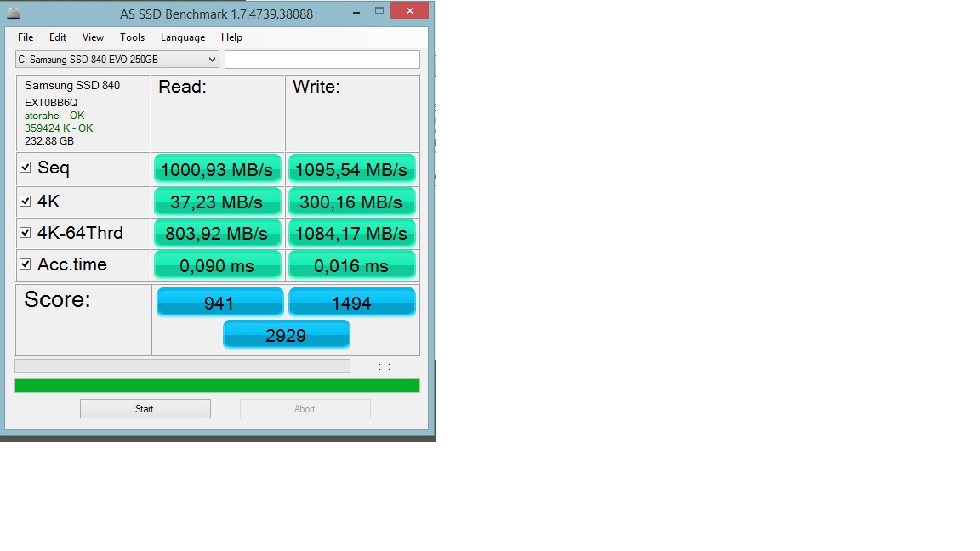Click the 4K-64Thrd write result 1084,17 MB/s
The image size is (980, 551).
coord(352,234)
